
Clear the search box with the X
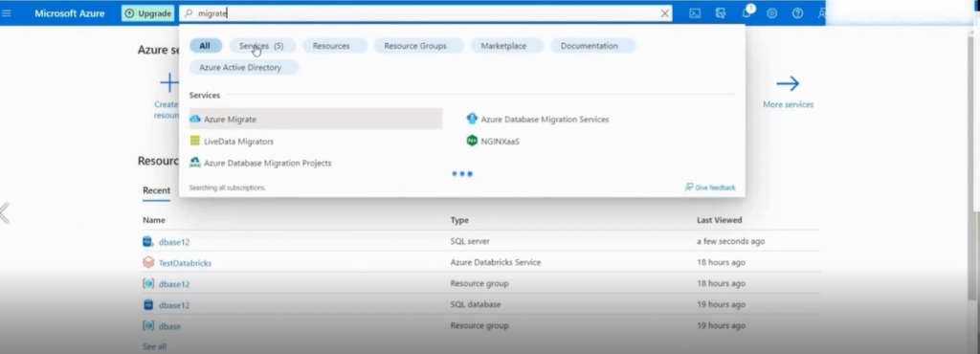(665, 13)
